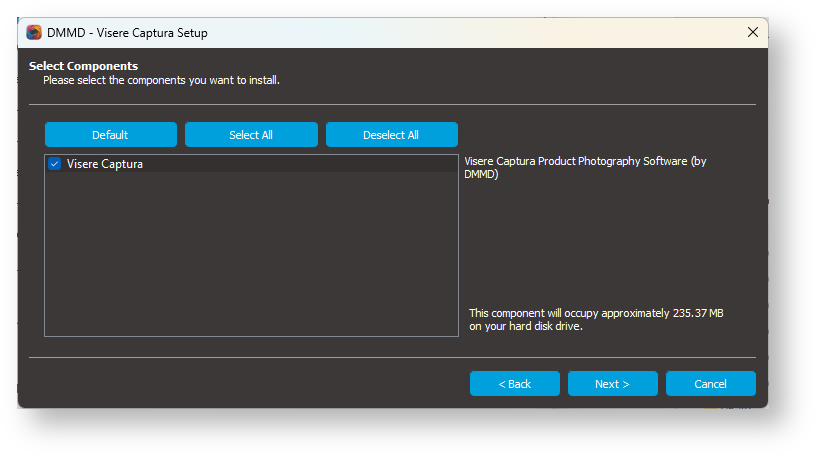The width and height of the screenshot is (817, 457).
Task: Select the Visere Captura list item label
Action: tap(104, 164)
